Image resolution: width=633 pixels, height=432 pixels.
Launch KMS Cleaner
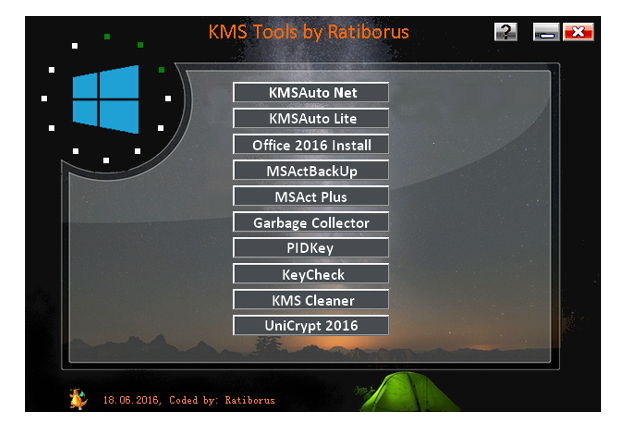click(x=311, y=300)
